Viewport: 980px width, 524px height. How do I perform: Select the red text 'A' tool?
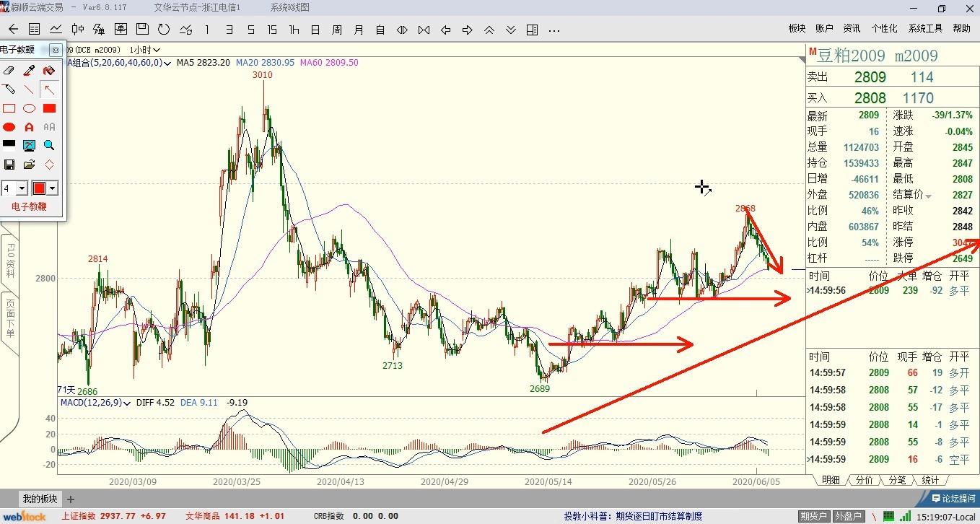tap(29, 127)
